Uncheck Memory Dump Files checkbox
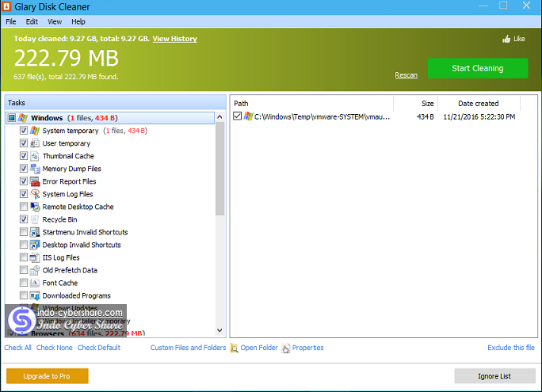This screenshot has width=542, height=392. click(x=24, y=169)
